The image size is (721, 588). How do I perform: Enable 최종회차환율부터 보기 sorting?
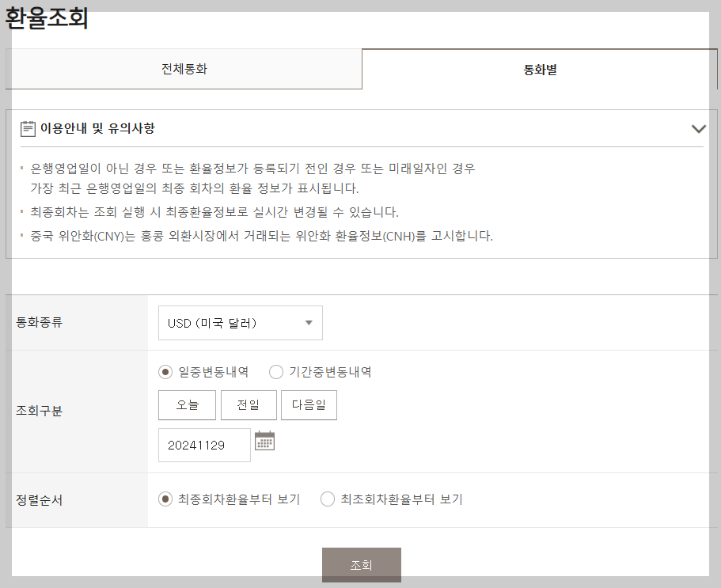point(164,499)
